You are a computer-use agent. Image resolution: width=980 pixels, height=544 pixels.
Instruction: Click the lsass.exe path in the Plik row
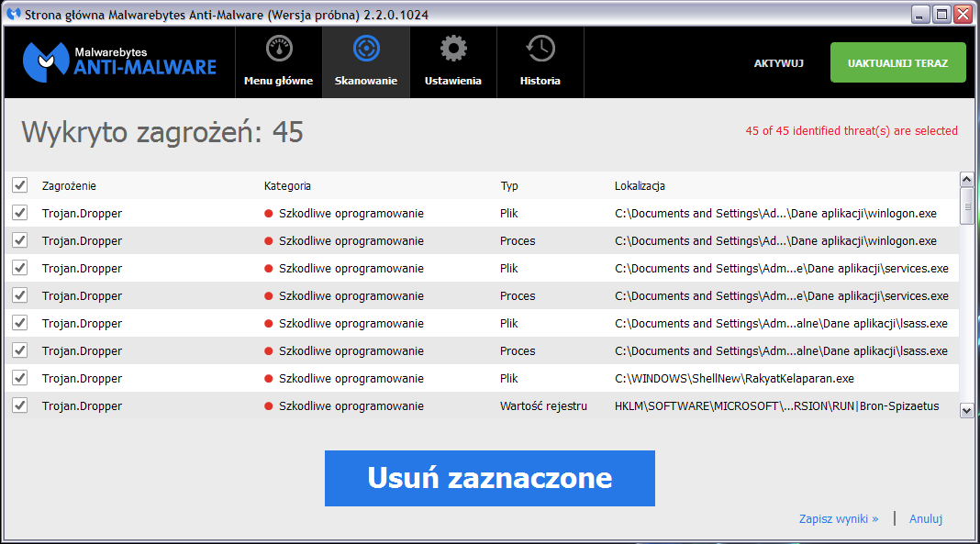click(781, 323)
